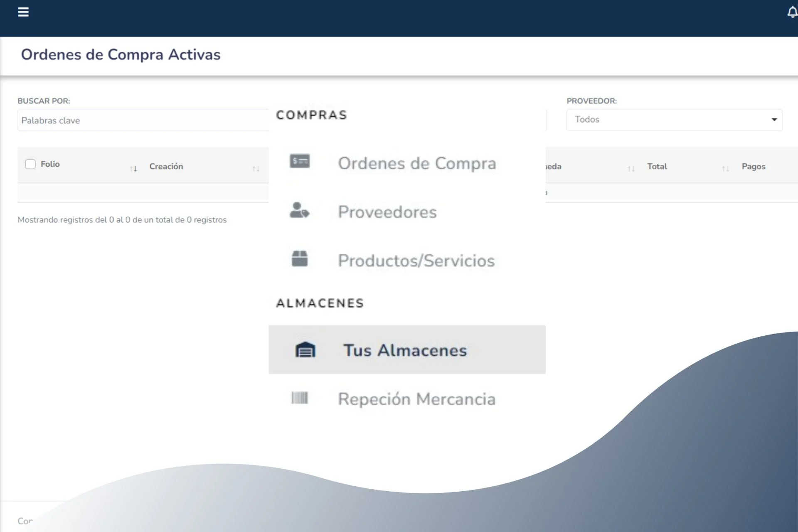Open Proveedores menu entry
The height and width of the screenshot is (532, 798).
coord(387,212)
